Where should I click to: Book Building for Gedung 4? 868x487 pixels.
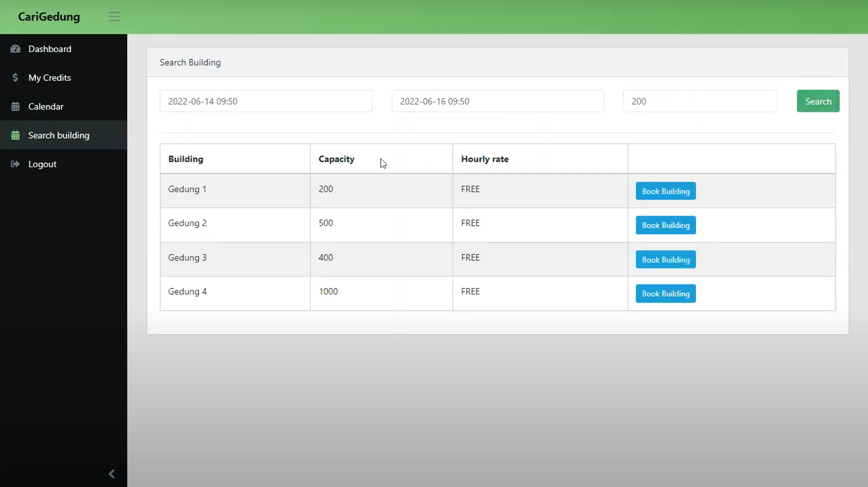tap(665, 293)
